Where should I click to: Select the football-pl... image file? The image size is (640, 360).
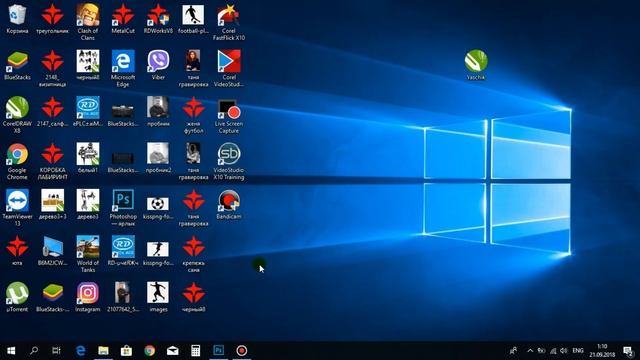point(193,19)
